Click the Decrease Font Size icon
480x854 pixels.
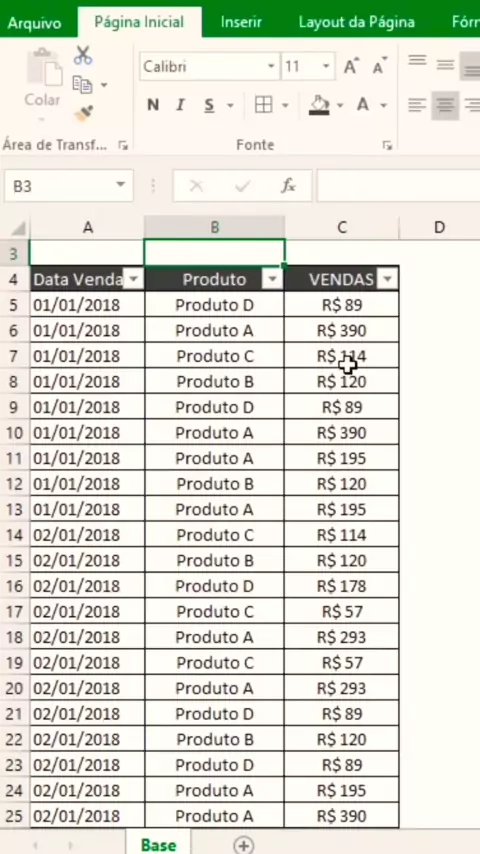point(380,66)
